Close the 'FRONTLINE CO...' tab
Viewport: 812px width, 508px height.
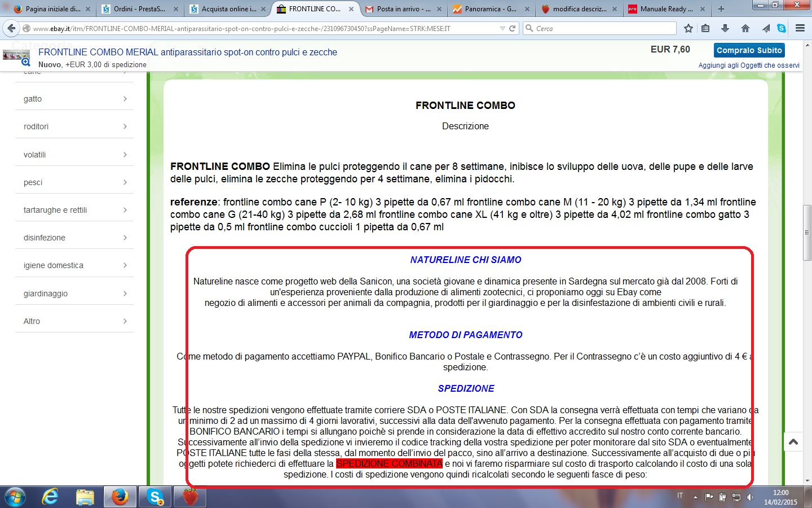pyautogui.click(x=351, y=9)
